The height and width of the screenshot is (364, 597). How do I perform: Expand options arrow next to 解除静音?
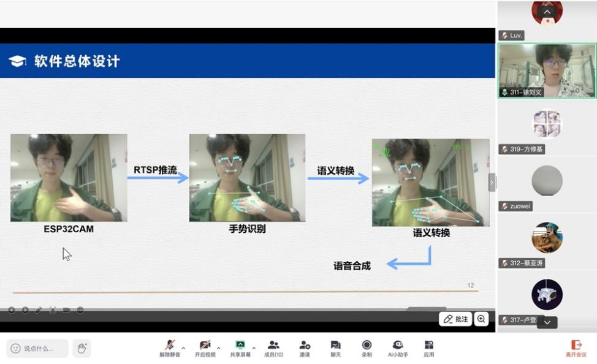coord(183,348)
